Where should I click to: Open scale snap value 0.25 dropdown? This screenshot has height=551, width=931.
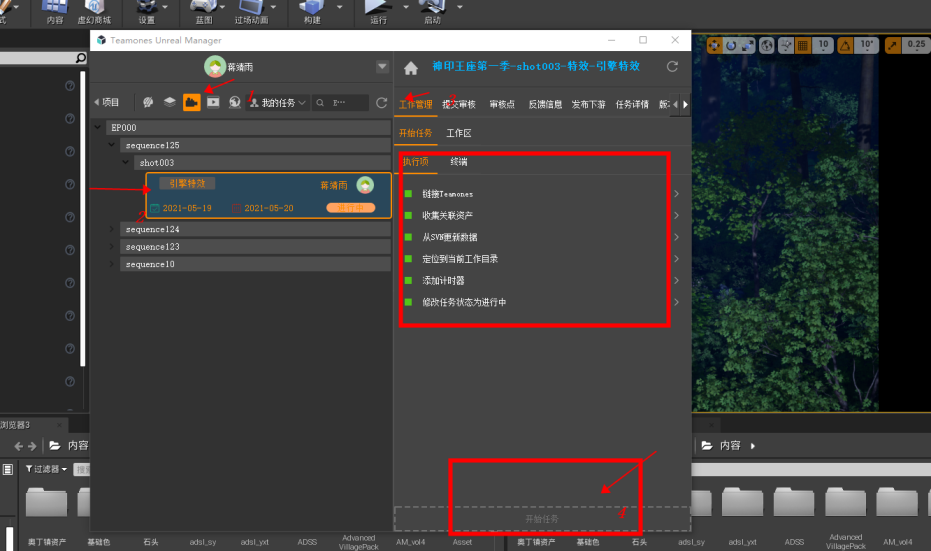(916, 45)
